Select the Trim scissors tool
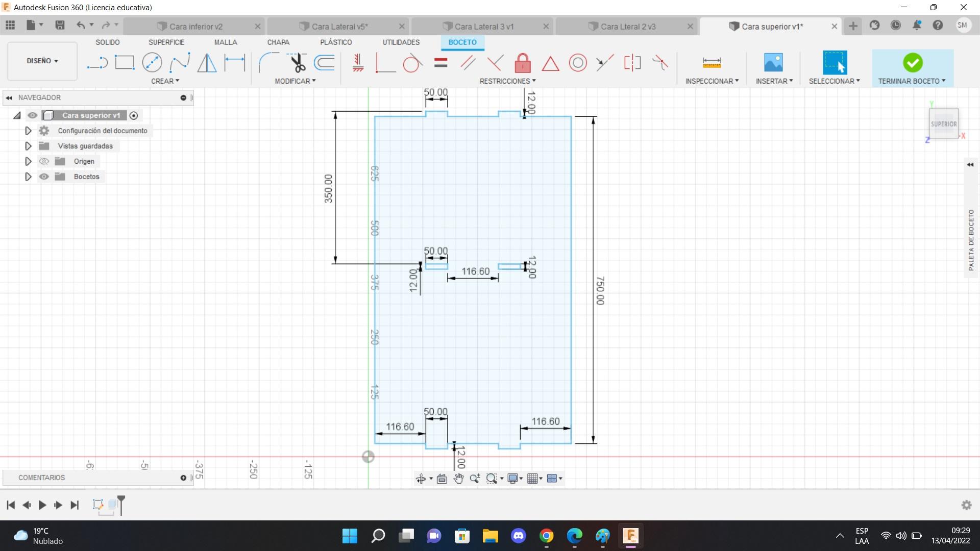The width and height of the screenshot is (980, 551). click(297, 63)
